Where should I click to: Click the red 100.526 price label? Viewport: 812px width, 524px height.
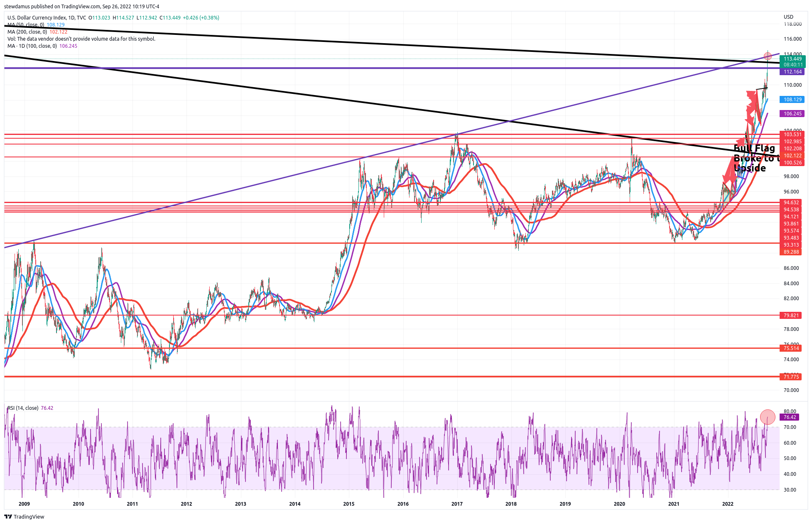(792, 163)
